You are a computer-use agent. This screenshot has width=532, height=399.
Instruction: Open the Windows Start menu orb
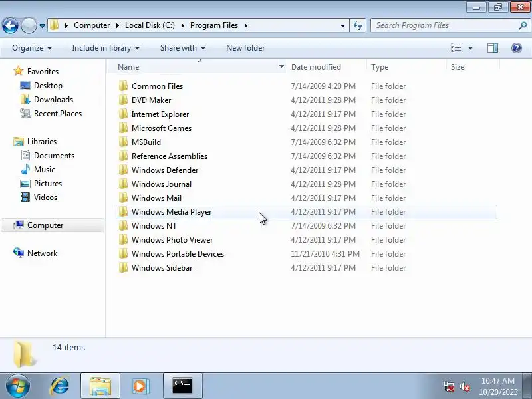18,386
